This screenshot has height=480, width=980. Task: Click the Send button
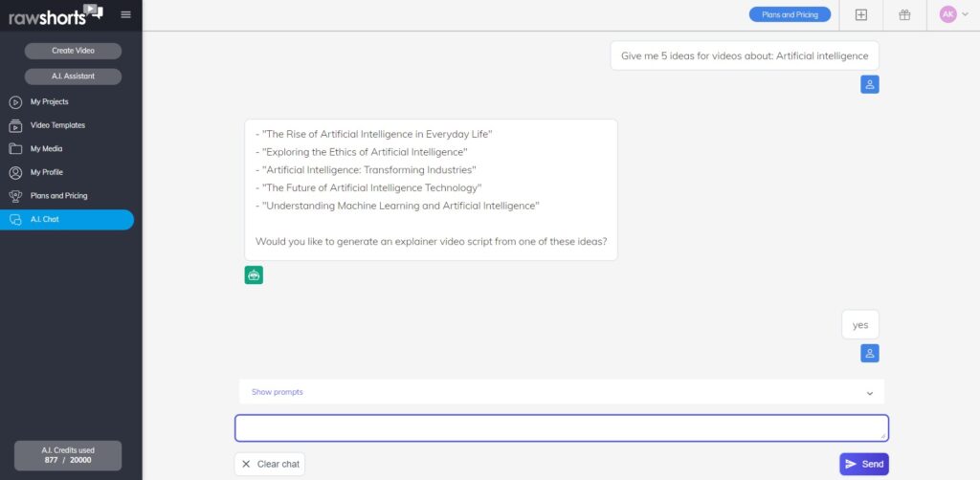click(864, 464)
